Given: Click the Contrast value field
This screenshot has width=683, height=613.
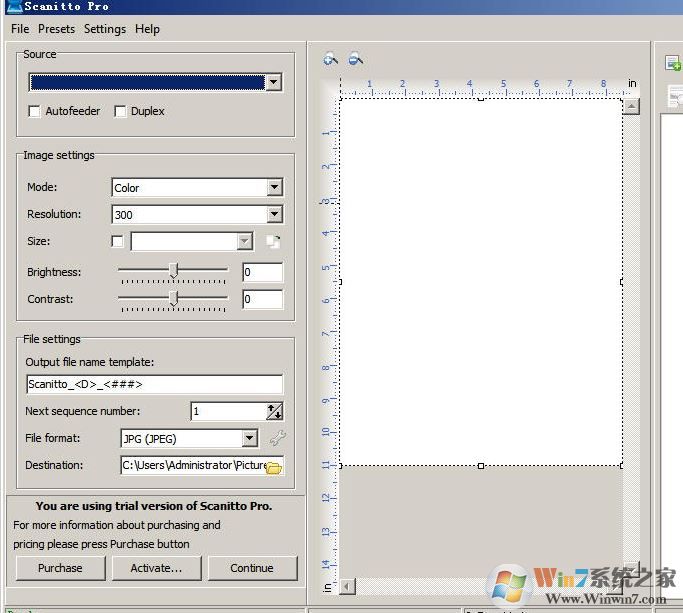Looking at the screenshot, I should coord(263,299).
